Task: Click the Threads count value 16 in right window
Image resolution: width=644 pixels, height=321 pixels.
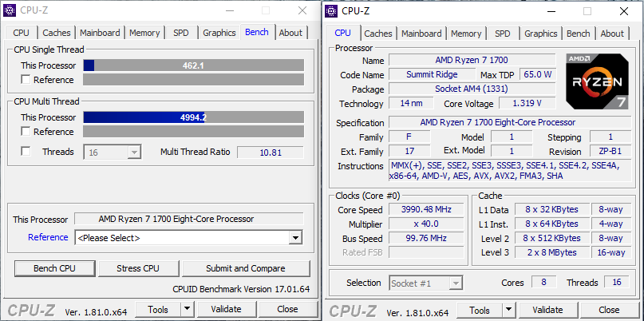Action: [617, 282]
